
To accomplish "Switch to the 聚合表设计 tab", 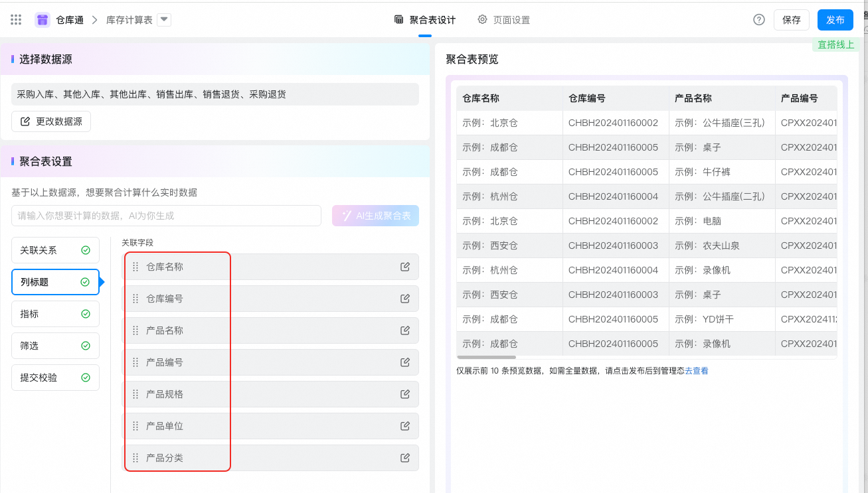I will tap(425, 20).
